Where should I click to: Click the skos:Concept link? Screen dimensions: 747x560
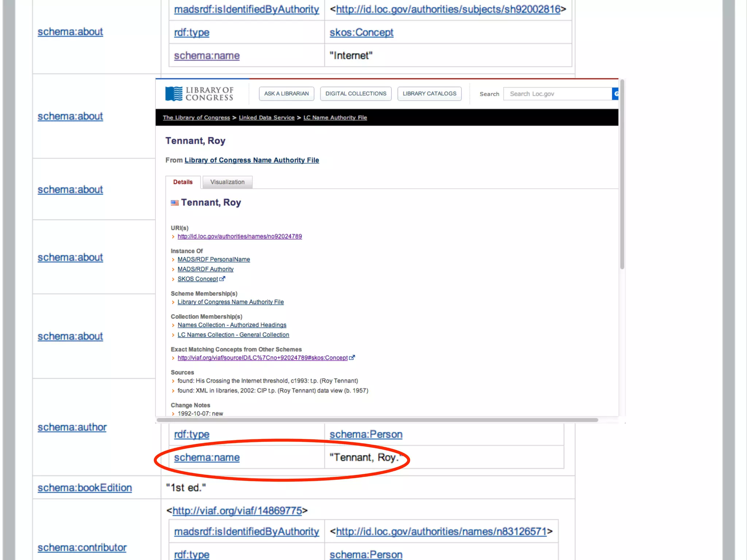point(361,32)
